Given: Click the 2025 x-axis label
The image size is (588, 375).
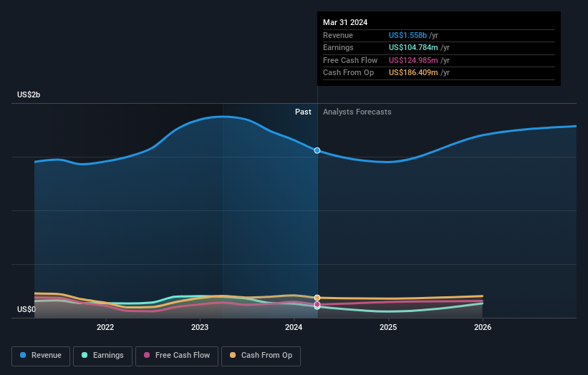Looking at the screenshot, I should pos(388,328).
